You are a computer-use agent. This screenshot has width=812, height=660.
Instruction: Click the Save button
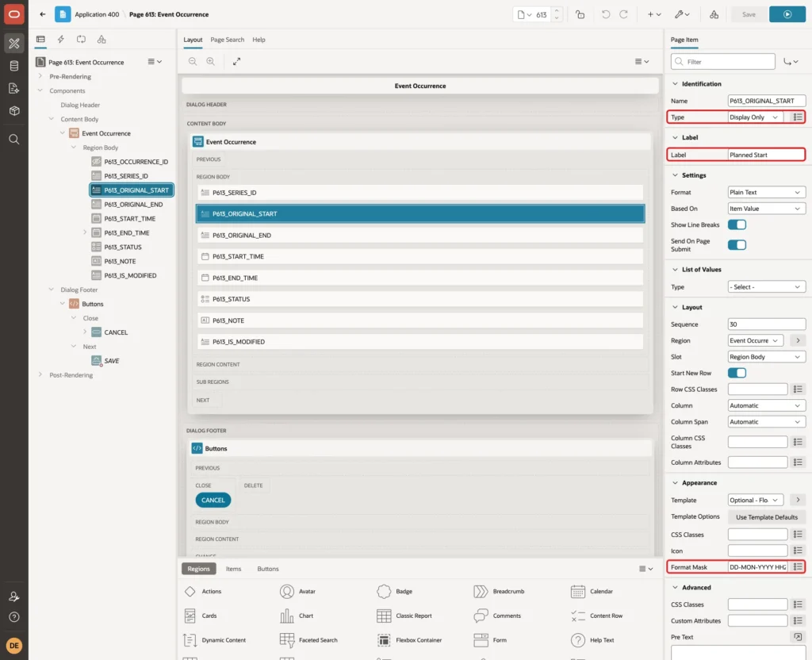coord(749,14)
